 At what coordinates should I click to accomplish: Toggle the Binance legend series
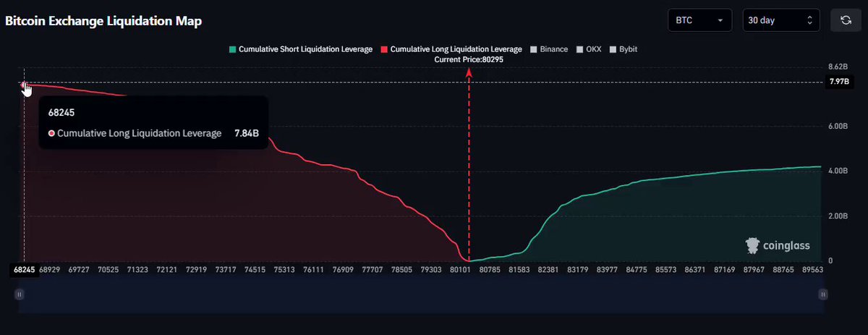point(548,49)
